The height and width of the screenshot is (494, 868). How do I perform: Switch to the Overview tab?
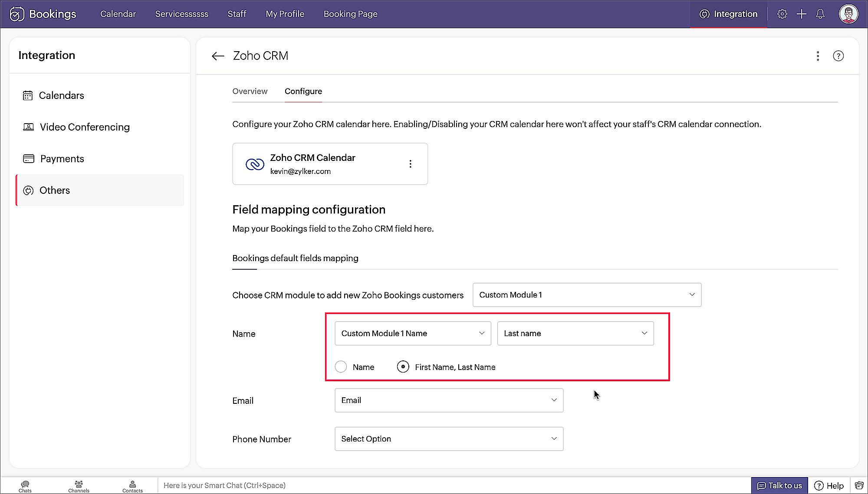[x=250, y=92]
